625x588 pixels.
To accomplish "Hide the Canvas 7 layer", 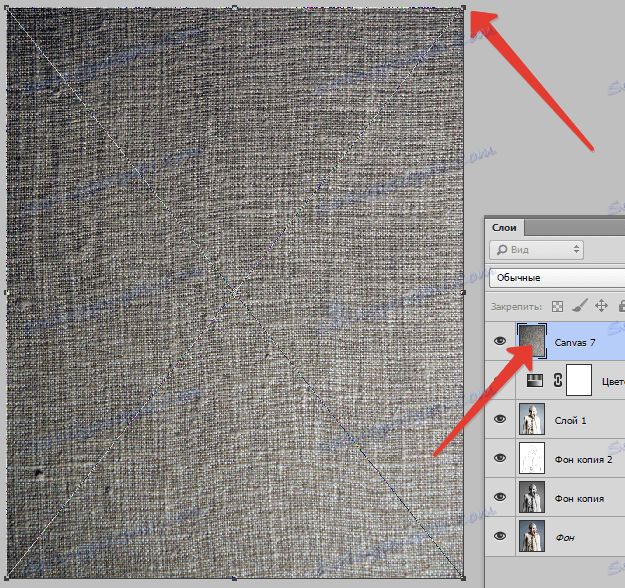I will [500, 341].
